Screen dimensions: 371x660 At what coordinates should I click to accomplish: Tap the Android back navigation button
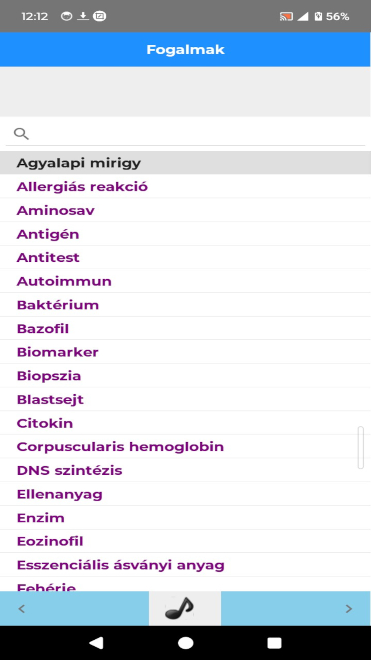(x=96, y=643)
